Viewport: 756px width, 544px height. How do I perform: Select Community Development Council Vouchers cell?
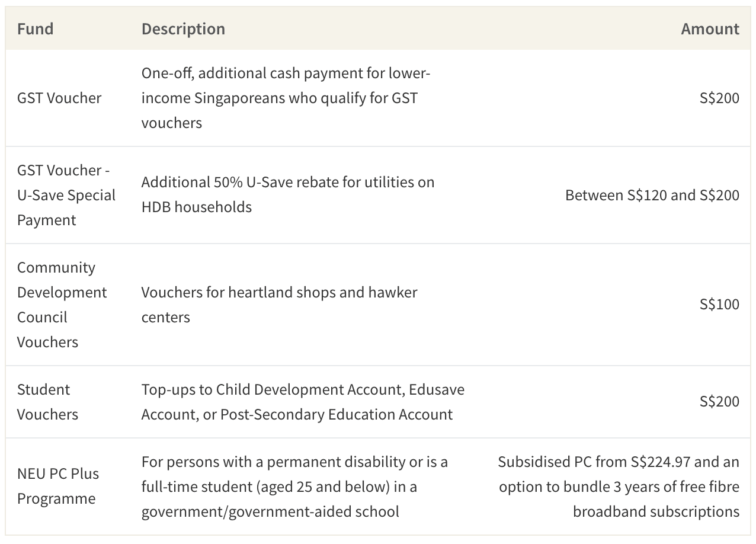pyautogui.click(x=62, y=305)
